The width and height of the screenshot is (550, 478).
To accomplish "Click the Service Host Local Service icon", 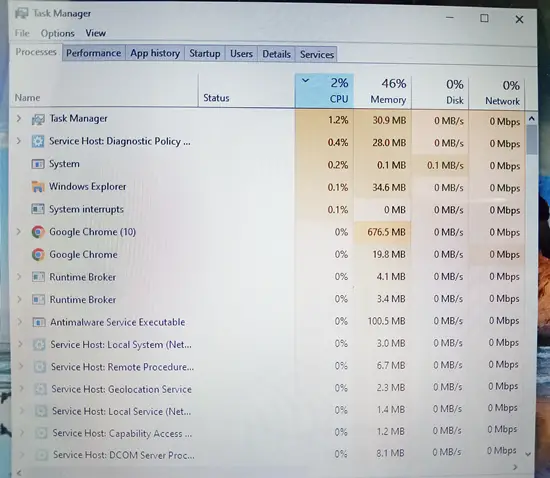I will tap(41, 411).
